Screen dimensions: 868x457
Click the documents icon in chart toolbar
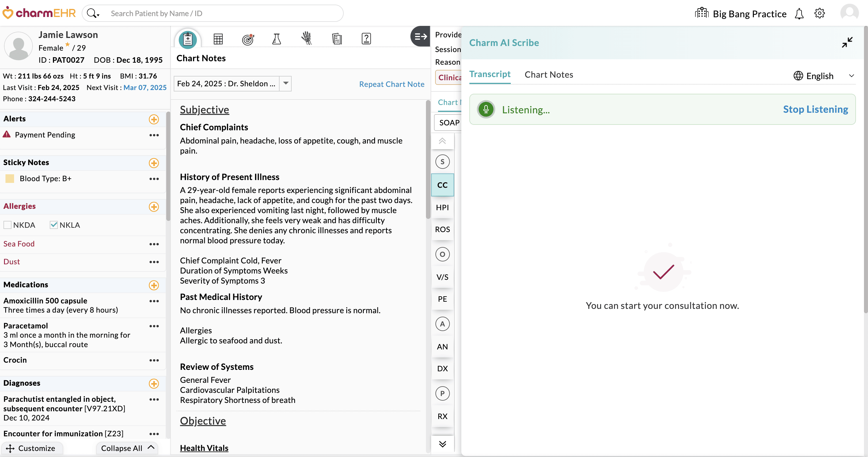pos(337,39)
